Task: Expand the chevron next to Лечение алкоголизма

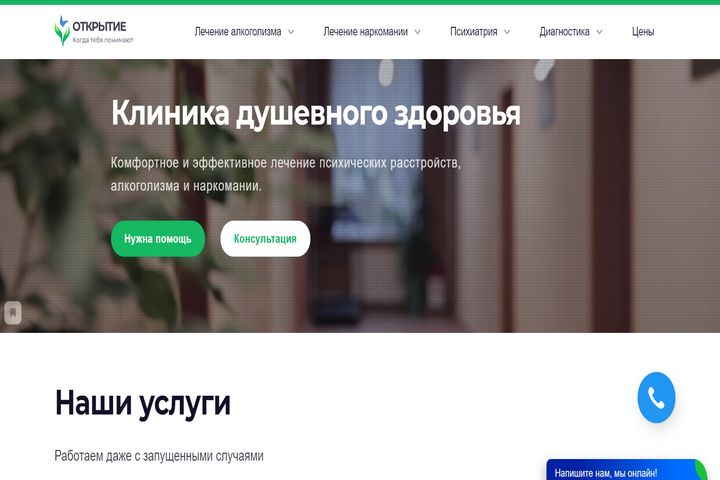Action: [291, 32]
